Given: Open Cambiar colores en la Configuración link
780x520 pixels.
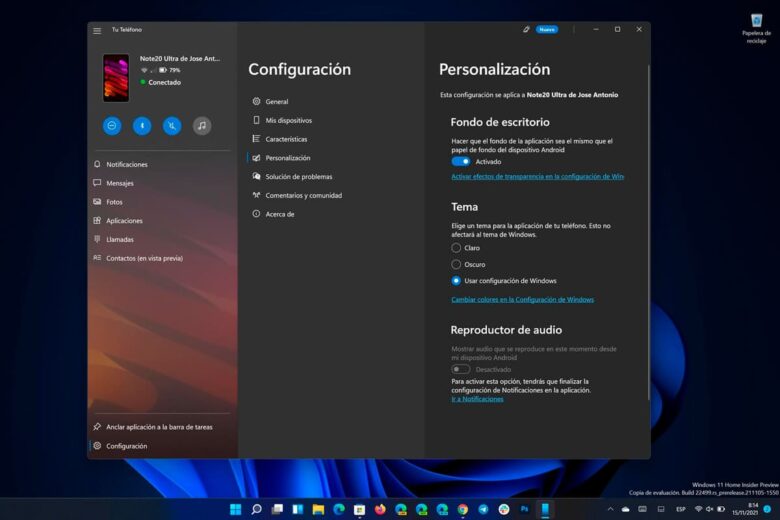Looking at the screenshot, I should [522, 299].
